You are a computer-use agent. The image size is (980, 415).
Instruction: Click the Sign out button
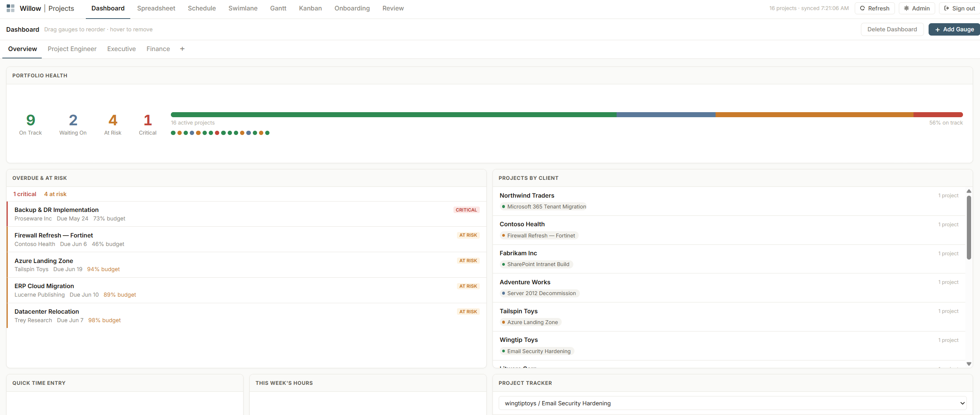point(959,8)
